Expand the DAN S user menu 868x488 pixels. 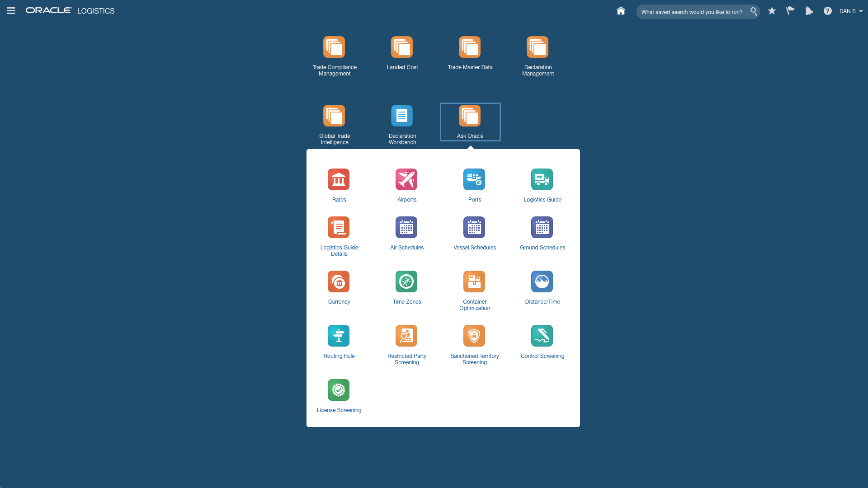point(851,11)
